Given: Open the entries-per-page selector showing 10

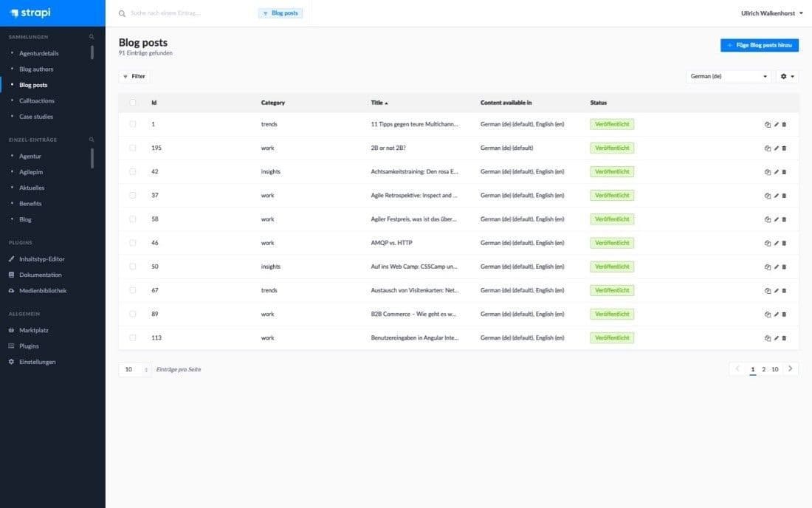Looking at the screenshot, I should point(134,368).
